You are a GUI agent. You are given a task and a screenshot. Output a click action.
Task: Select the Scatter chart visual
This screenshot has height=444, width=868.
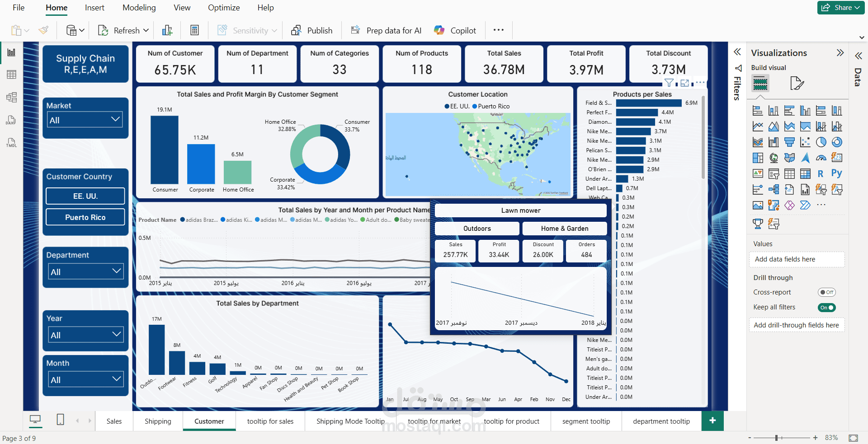coord(805,142)
